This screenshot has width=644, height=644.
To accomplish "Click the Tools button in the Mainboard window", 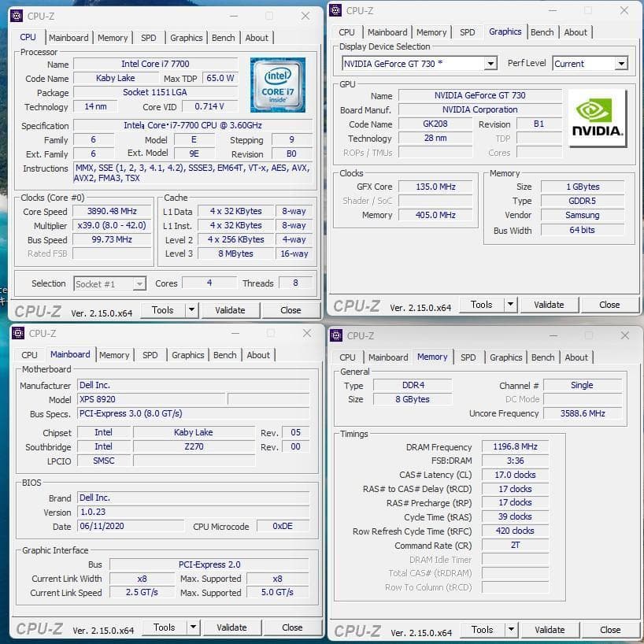I will pos(165,627).
